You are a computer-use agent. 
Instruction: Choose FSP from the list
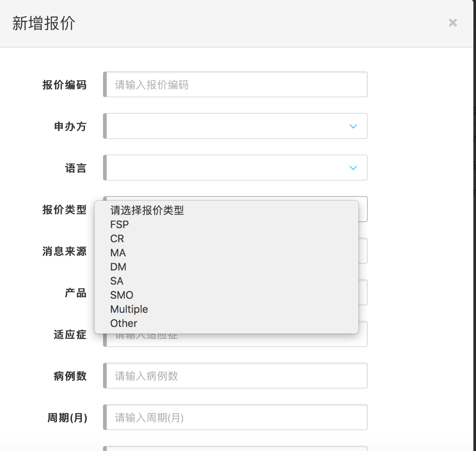[x=119, y=225]
